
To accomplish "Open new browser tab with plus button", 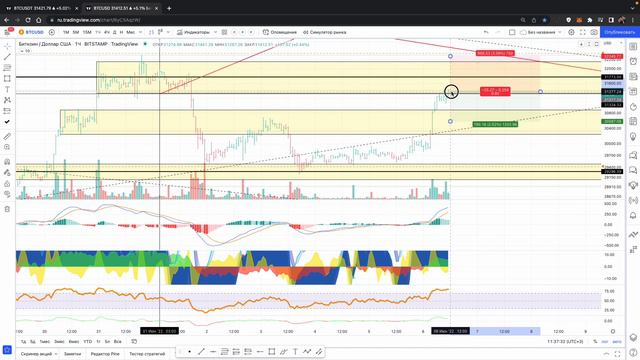I will [169, 8].
